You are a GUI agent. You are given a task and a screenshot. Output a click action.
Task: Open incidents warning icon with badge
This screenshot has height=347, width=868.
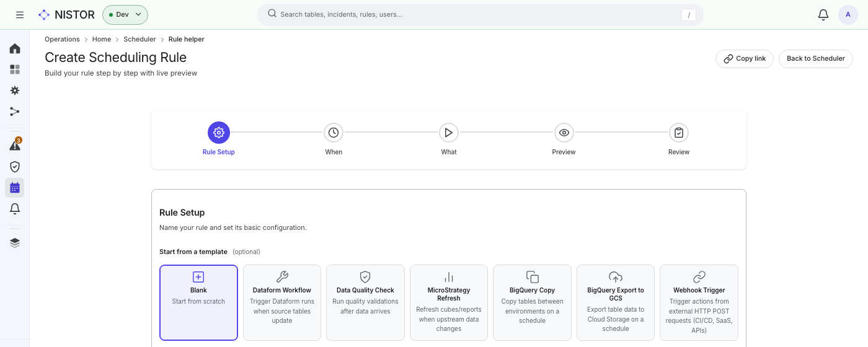click(x=15, y=145)
